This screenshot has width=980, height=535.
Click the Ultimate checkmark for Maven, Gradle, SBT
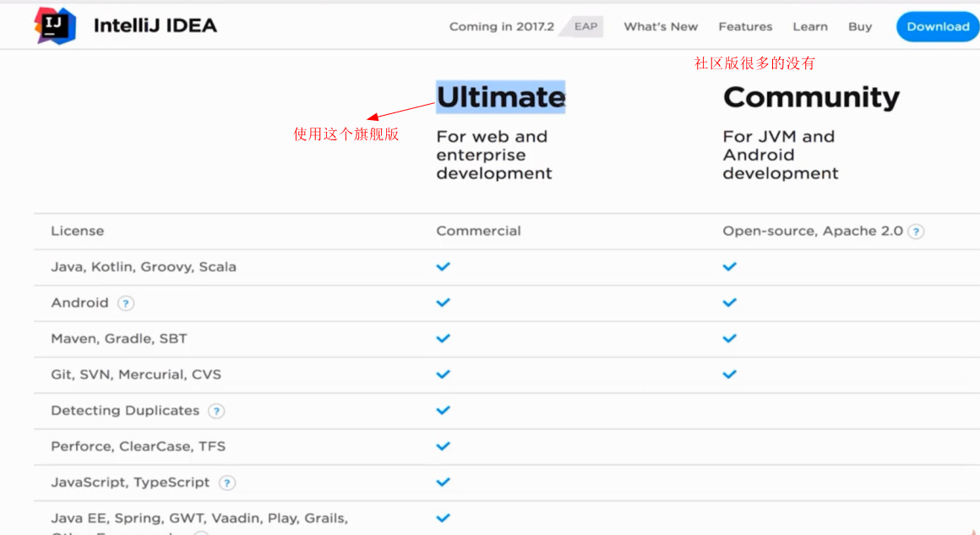[x=444, y=339]
